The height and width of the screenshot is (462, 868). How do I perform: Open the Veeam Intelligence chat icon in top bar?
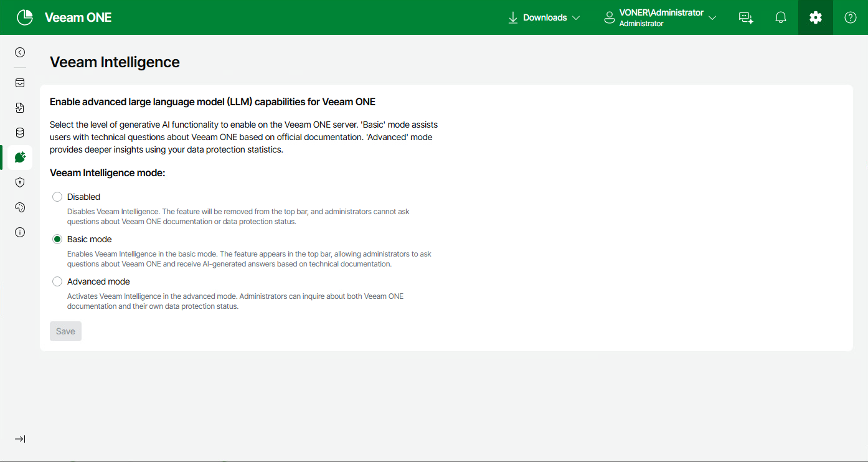tap(746, 17)
